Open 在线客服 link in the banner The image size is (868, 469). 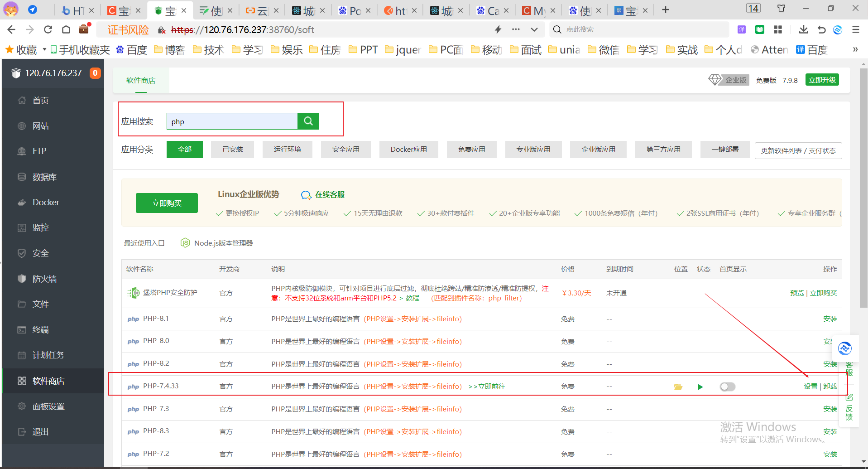(323, 194)
